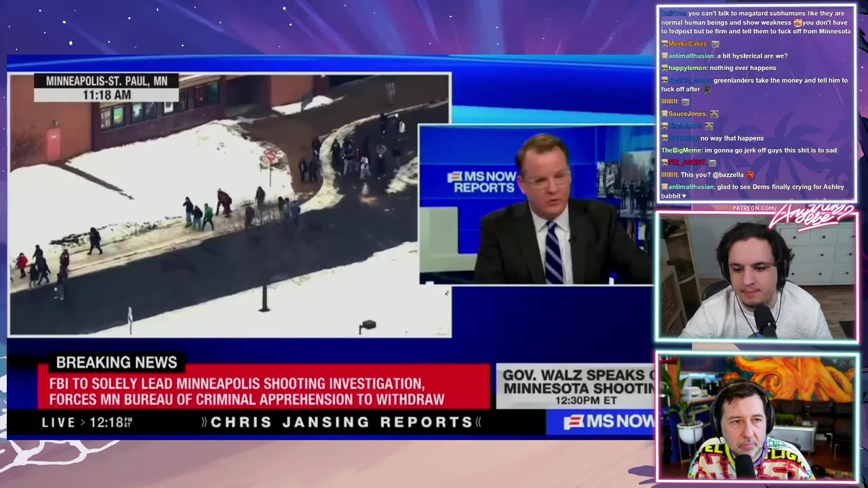Click the badge icon beside SauceJones
This screenshot has height=488, width=868.
point(665,114)
